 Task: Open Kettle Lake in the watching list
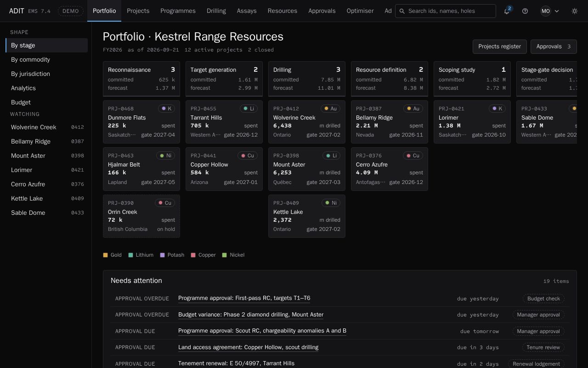tap(46, 198)
